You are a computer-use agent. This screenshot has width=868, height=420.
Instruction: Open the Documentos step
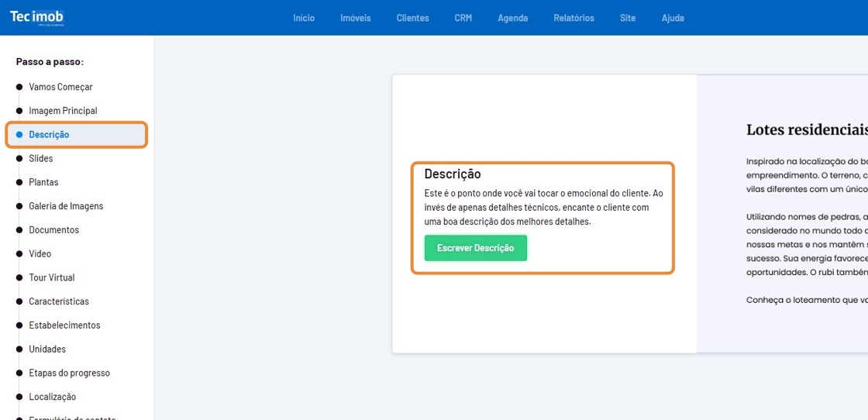click(53, 230)
